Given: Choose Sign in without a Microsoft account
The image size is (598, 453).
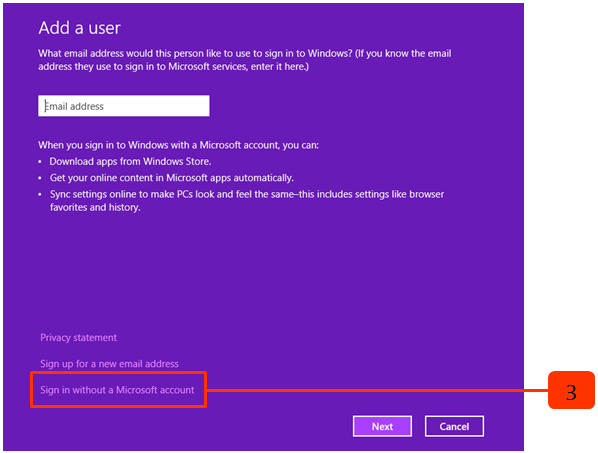Looking at the screenshot, I should (x=117, y=390).
